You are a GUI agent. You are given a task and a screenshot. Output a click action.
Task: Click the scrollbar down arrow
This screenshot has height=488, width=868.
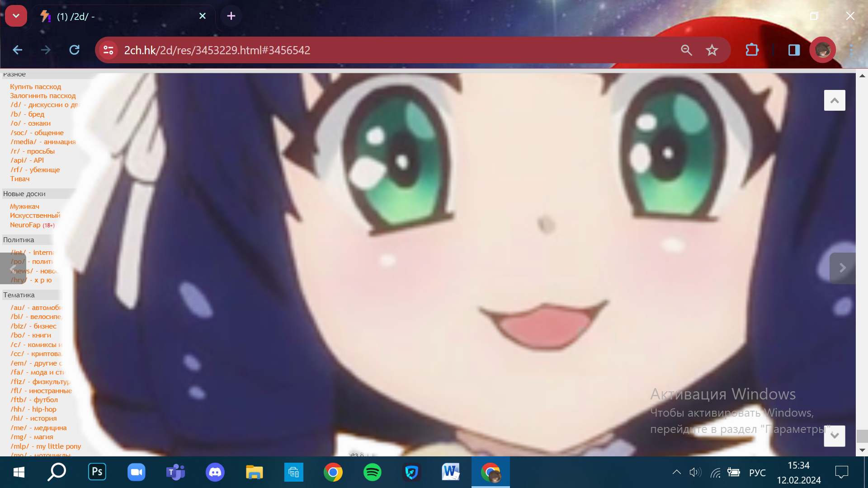tap(862, 450)
